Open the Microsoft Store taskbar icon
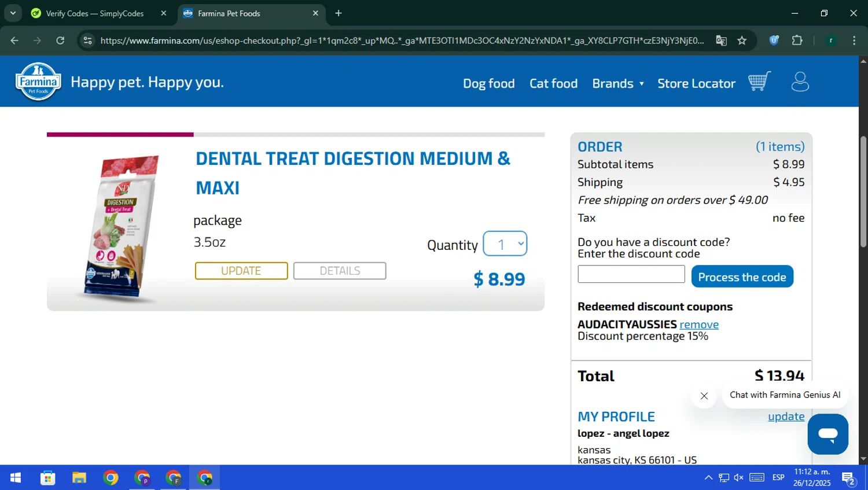 click(47, 478)
